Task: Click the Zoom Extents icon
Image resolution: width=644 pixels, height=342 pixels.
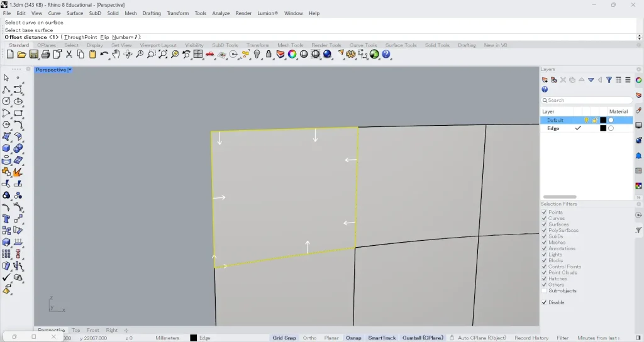Action: pos(163,54)
